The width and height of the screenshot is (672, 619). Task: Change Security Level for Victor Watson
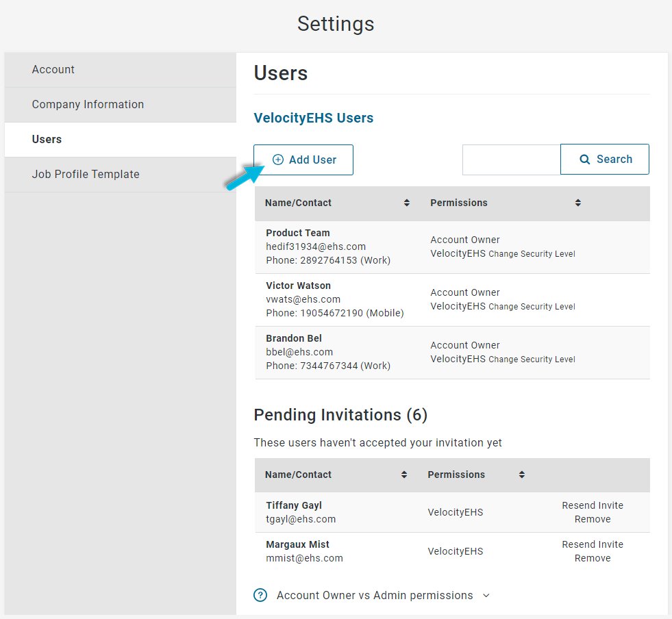tap(532, 307)
